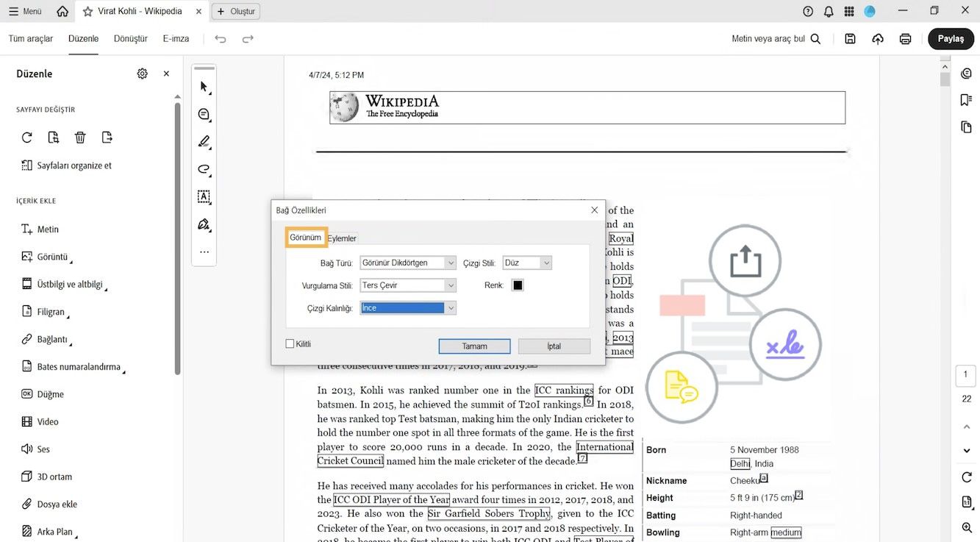This screenshot has height=542, width=980.
Task: Choose Dosya ekle attachment option
Action: point(49,504)
